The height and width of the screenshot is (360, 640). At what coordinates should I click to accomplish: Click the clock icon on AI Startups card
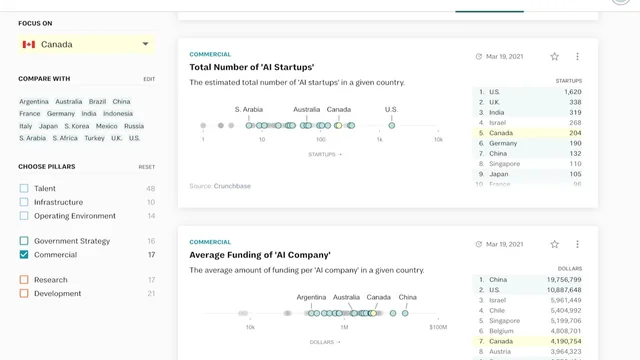point(479,56)
